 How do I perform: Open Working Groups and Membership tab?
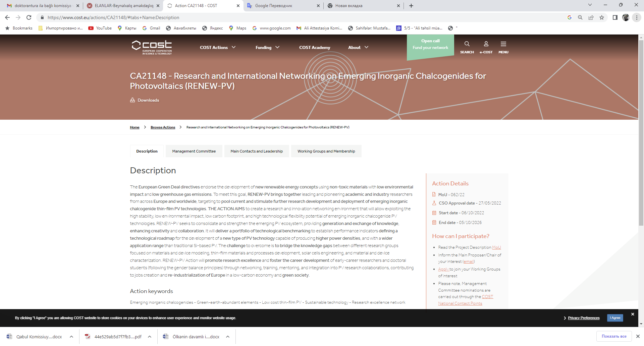326,151
